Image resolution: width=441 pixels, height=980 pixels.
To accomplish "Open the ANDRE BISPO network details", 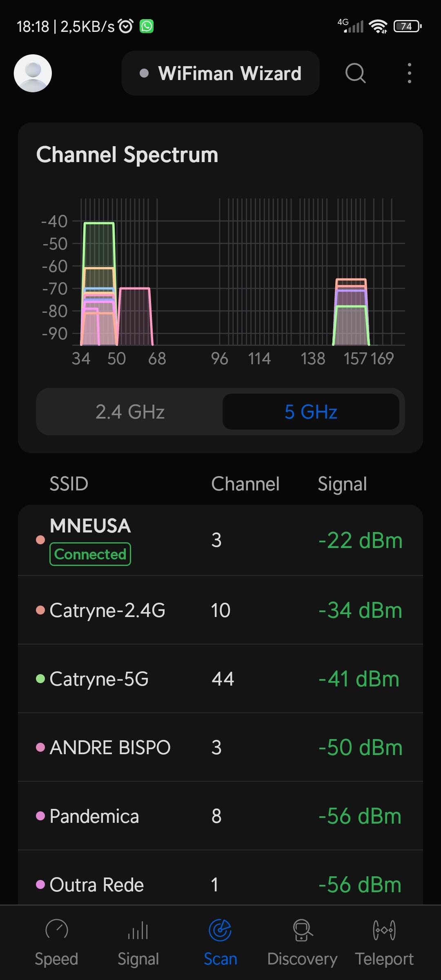I will (220, 748).
